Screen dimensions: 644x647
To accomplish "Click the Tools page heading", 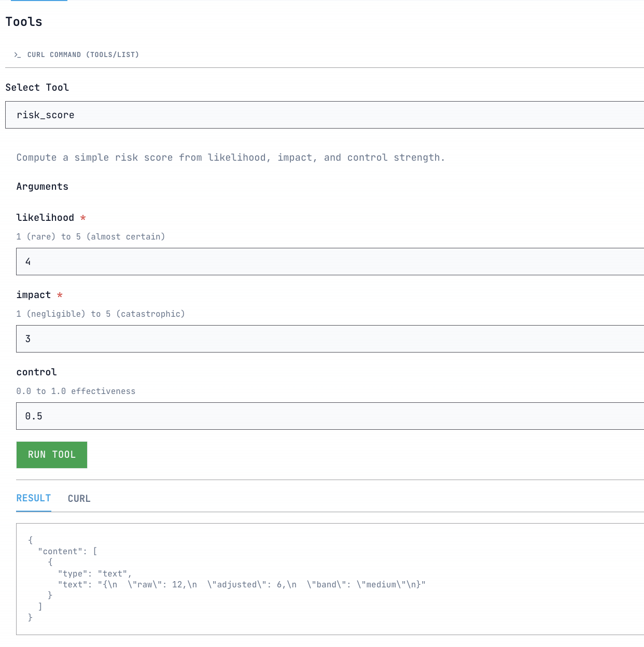I will [24, 22].
